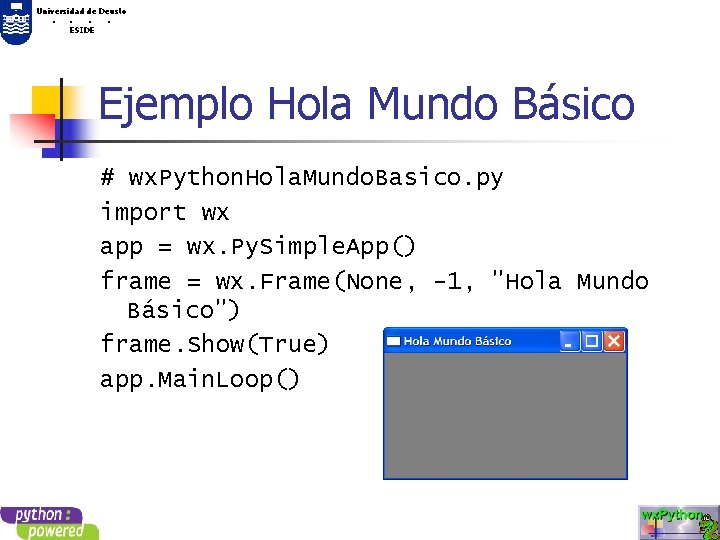Image resolution: width=720 pixels, height=540 pixels.
Task: Minimize the Hola Mundo Básico window
Action: point(570,342)
